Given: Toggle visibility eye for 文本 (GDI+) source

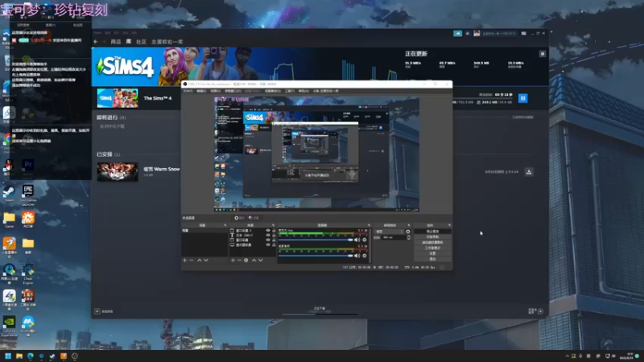Looking at the screenshot, I should tap(268, 235).
